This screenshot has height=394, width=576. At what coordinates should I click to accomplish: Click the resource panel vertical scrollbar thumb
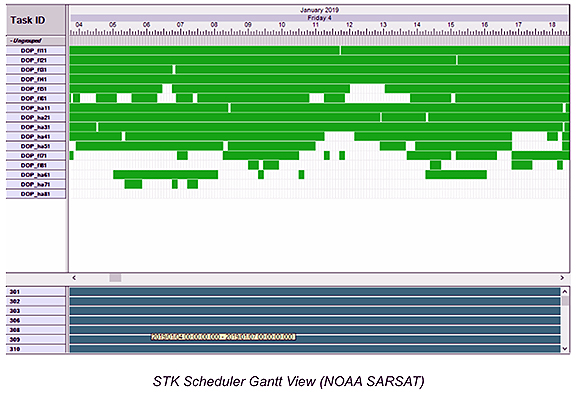click(565, 301)
